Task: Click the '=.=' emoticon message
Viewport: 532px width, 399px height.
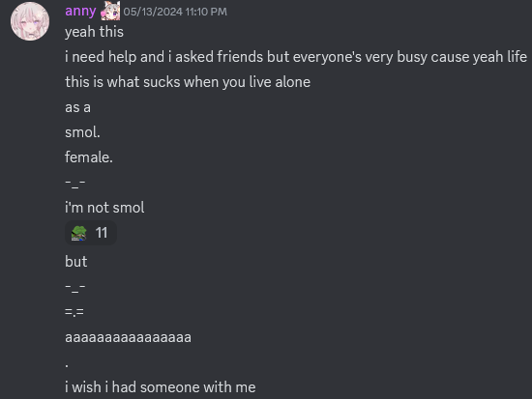Action: [74, 312]
